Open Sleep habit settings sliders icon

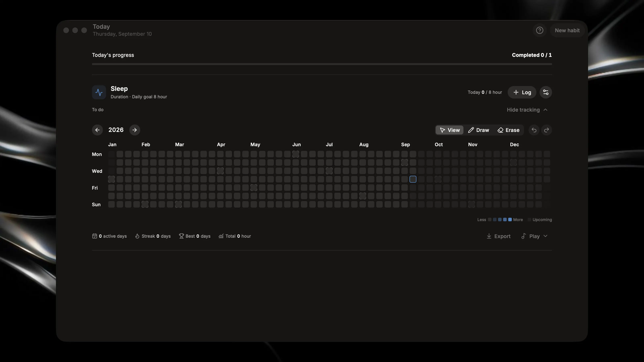point(546,92)
